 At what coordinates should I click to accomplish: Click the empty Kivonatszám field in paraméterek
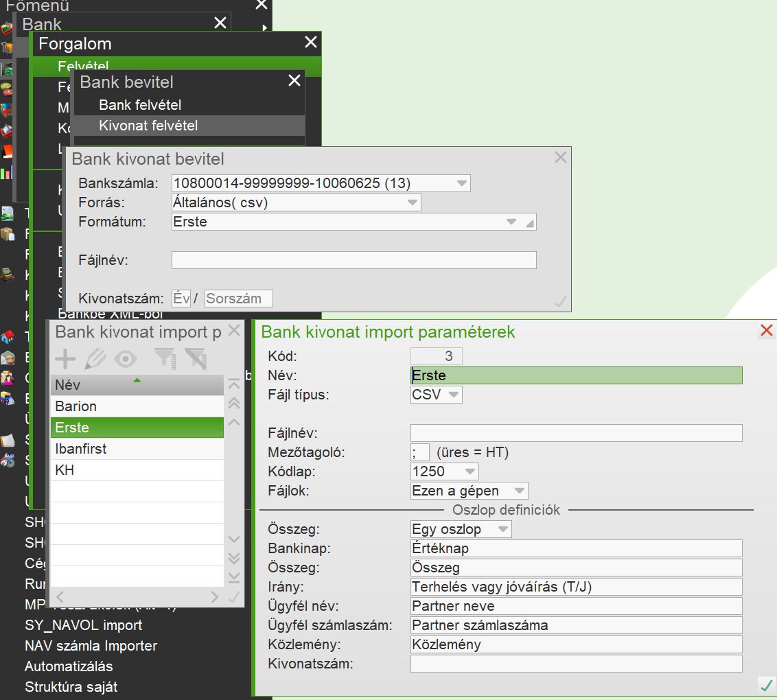577,664
